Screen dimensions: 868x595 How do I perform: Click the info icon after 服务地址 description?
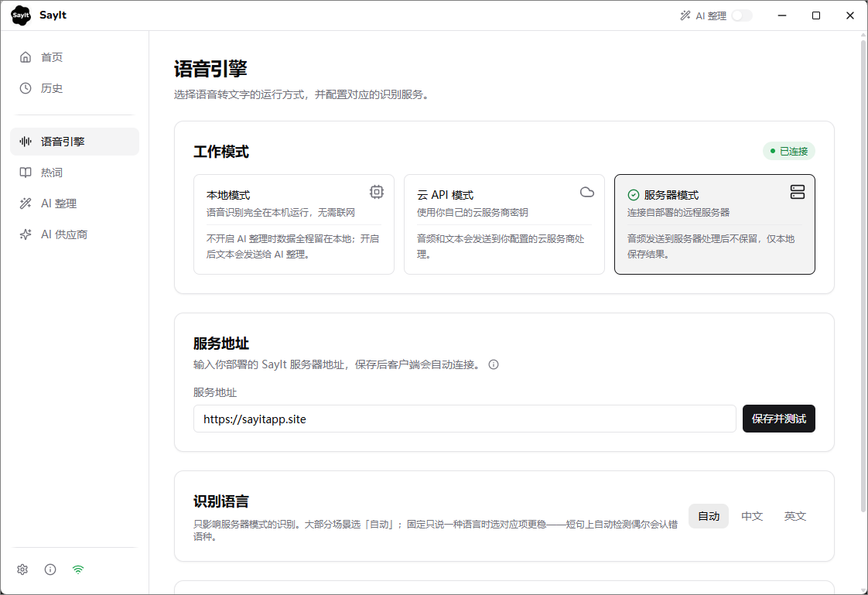pyautogui.click(x=494, y=364)
